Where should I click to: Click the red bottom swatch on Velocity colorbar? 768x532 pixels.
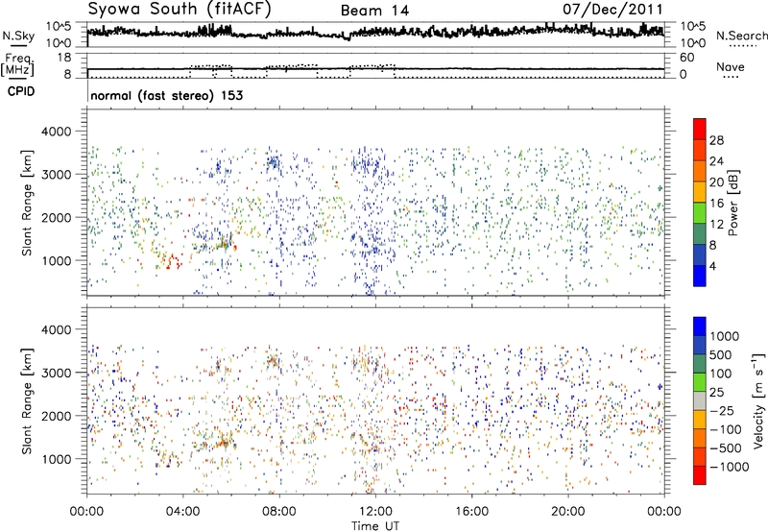[x=700, y=475]
